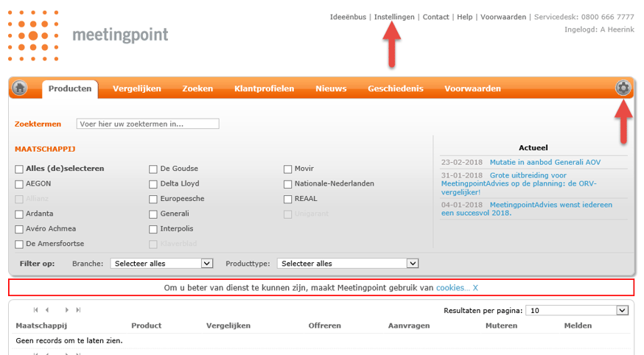Click the Actueel heading
Viewport: 644px width, 355px height.
[x=533, y=148]
